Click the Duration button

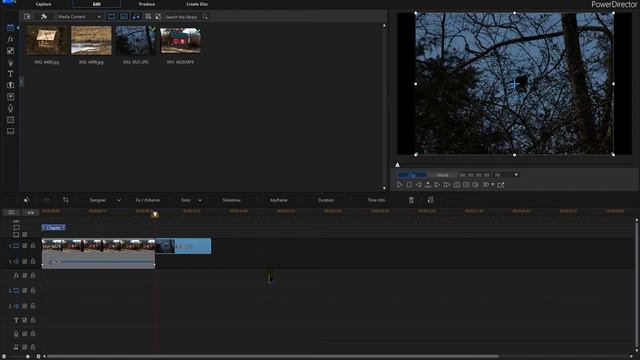click(x=326, y=200)
